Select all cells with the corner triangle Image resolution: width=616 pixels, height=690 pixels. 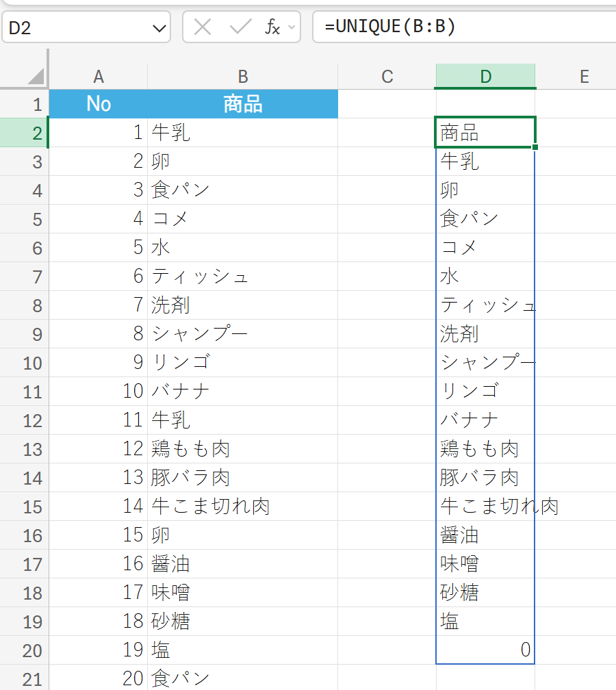tap(36, 76)
